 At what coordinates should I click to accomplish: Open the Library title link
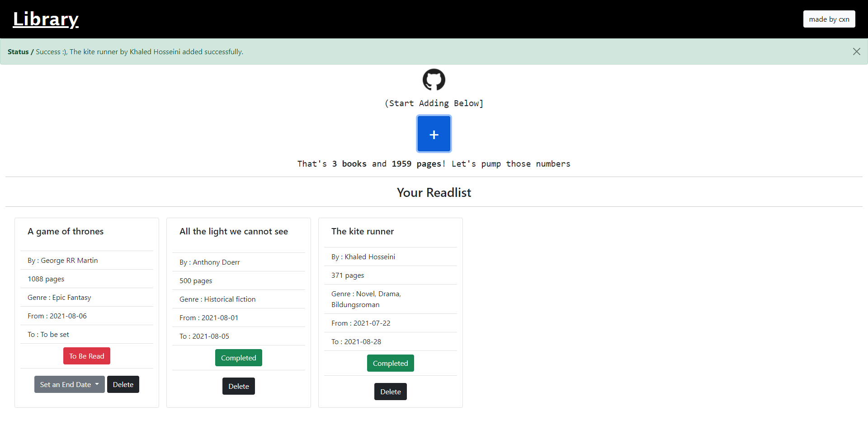[x=46, y=19]
